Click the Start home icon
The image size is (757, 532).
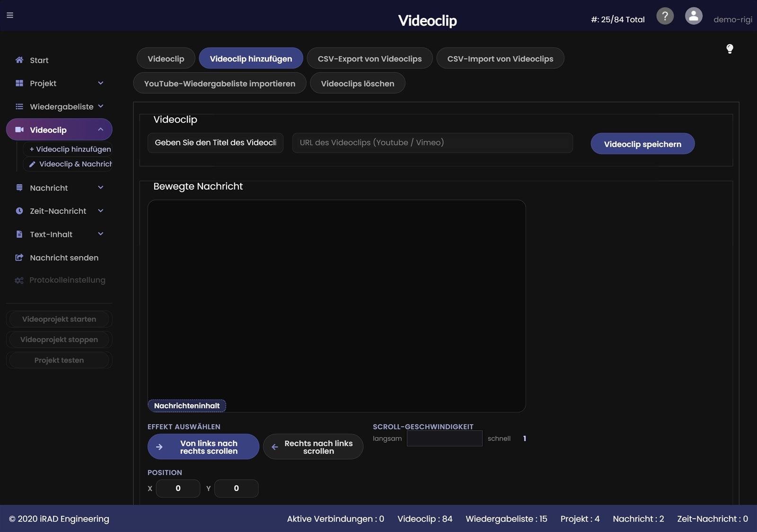(19, 60)
